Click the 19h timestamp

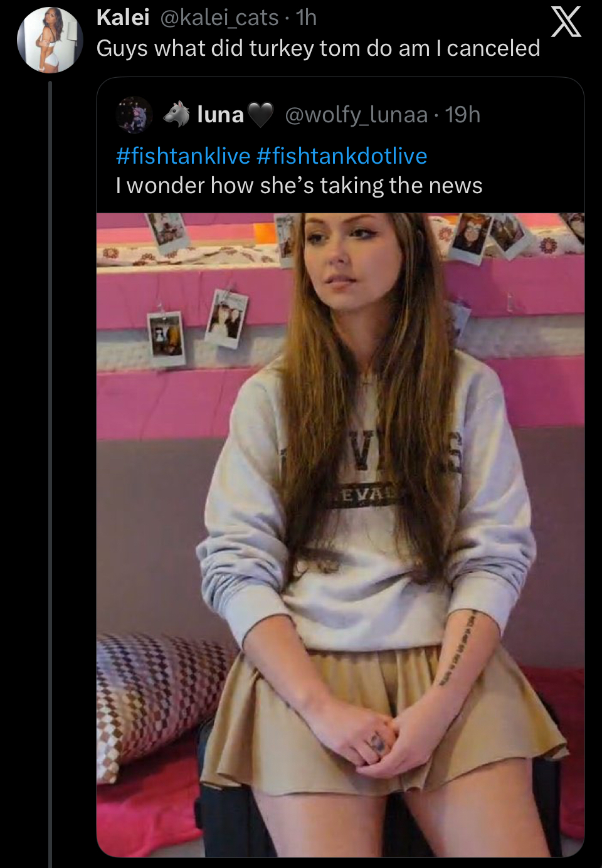463,115
